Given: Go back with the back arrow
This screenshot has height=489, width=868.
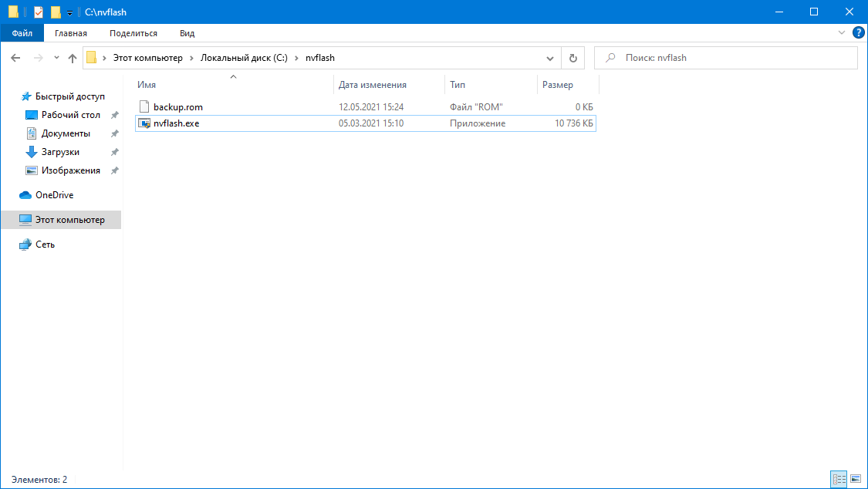Looking at the screenshot, I should 15,58.
